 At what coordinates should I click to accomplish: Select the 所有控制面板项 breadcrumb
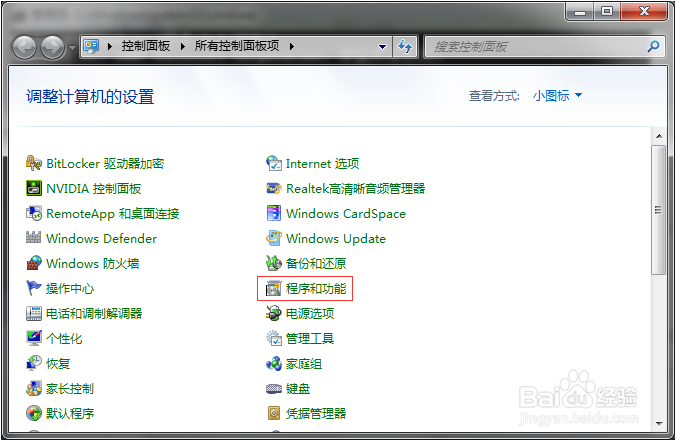tap(237, 46)
